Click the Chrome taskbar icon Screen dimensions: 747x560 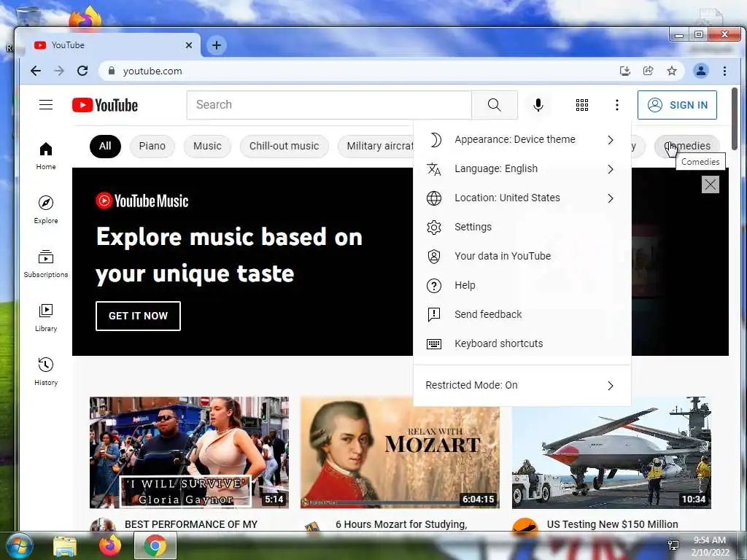pos(155,545)
